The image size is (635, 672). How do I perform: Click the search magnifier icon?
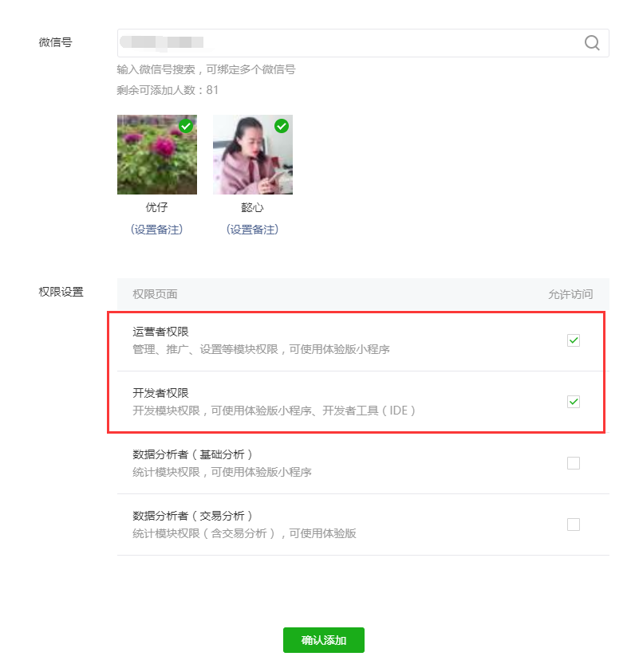pyautogui.click(x=592, y=43)
